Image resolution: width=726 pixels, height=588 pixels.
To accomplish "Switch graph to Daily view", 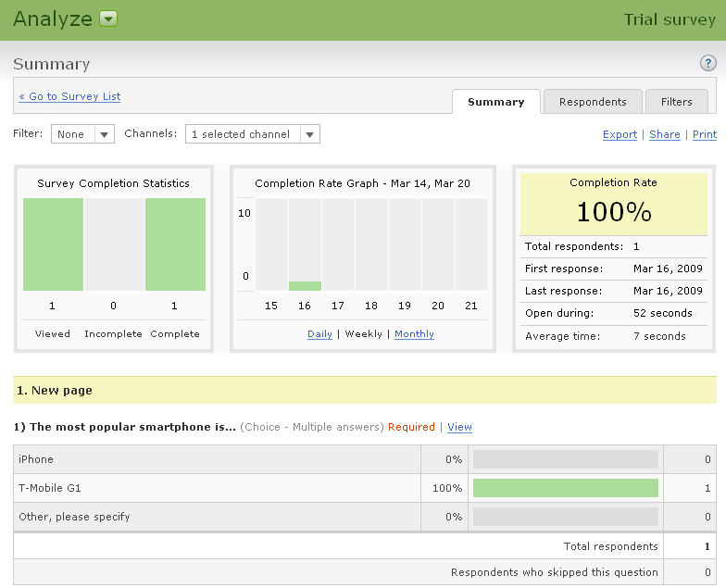I will point(319,334).
